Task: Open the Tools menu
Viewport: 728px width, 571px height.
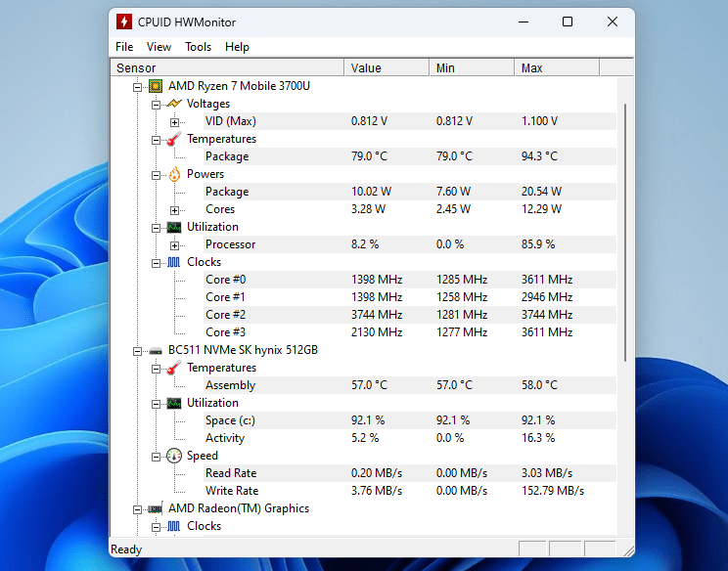Action: (199, 47)
